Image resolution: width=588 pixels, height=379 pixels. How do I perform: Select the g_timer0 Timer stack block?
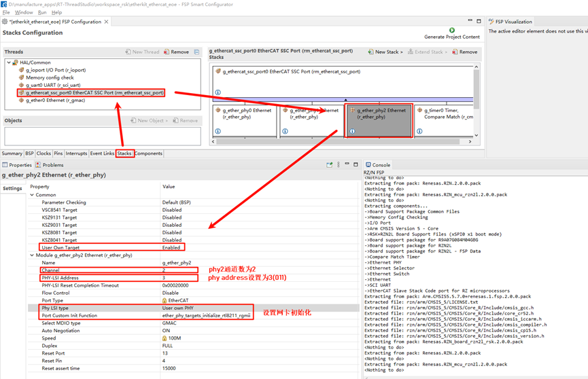pyautogui.click(x=444, y=121)
